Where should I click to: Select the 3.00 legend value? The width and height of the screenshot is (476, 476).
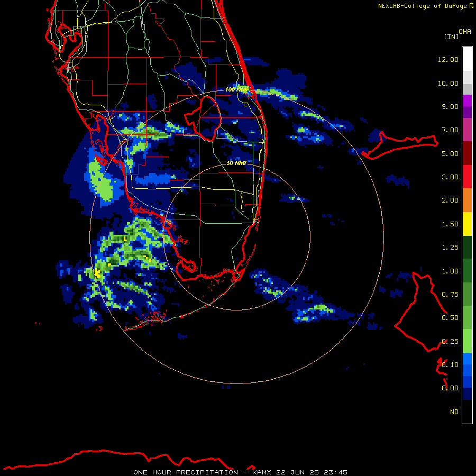pos(450,177)
